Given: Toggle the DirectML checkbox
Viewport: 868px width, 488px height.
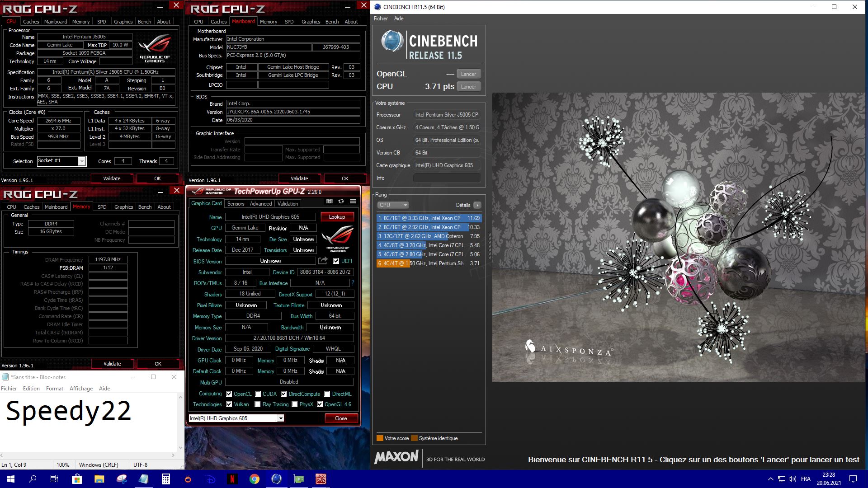Looking at the screenshot, I should [327, 394].
